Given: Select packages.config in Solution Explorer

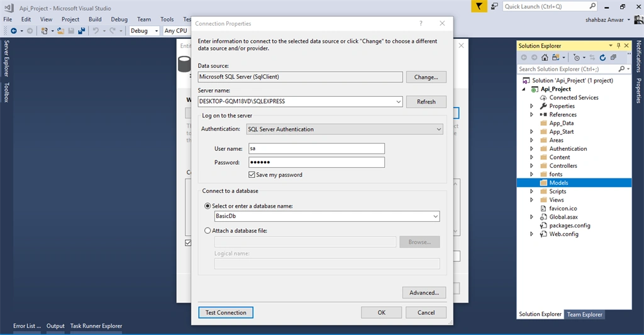Looking at the screenshot, I should [x=570, y=226].
